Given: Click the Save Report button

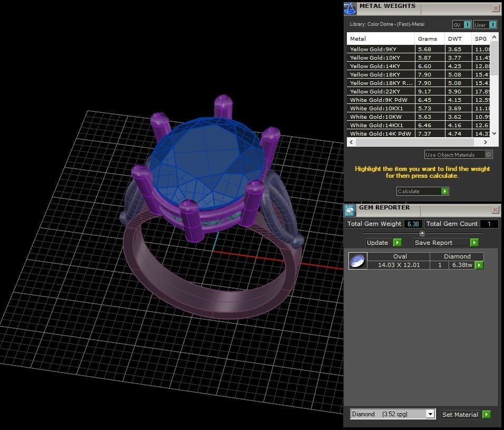Looking at the screenshot, I should [446, 243].
